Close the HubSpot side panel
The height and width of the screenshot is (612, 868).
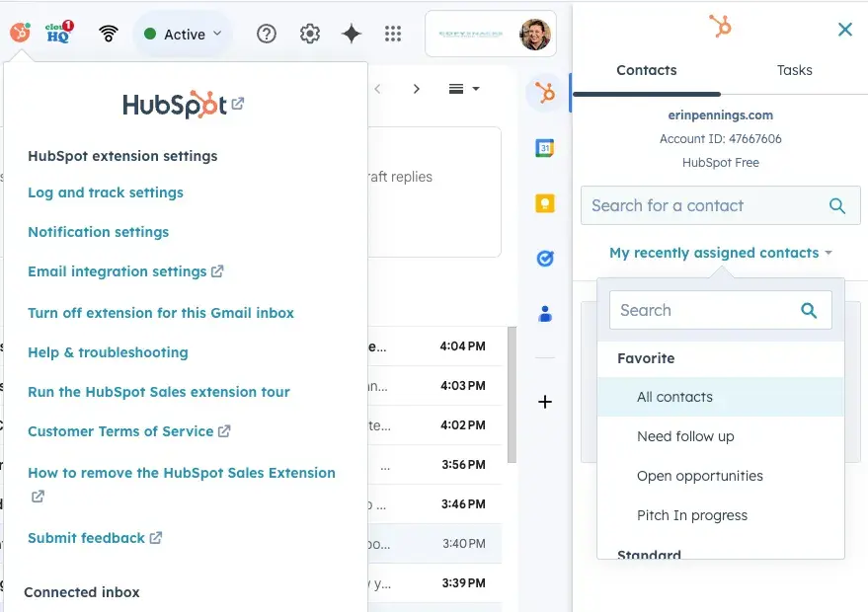[x=844, y=30]
